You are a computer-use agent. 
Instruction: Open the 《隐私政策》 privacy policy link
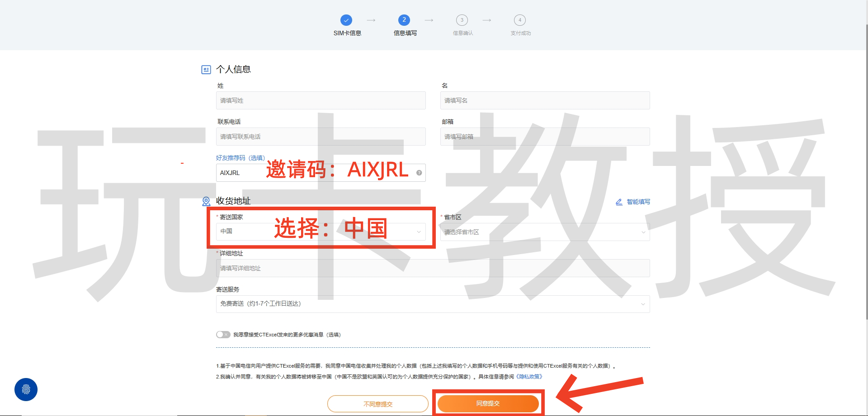(528, 376)
